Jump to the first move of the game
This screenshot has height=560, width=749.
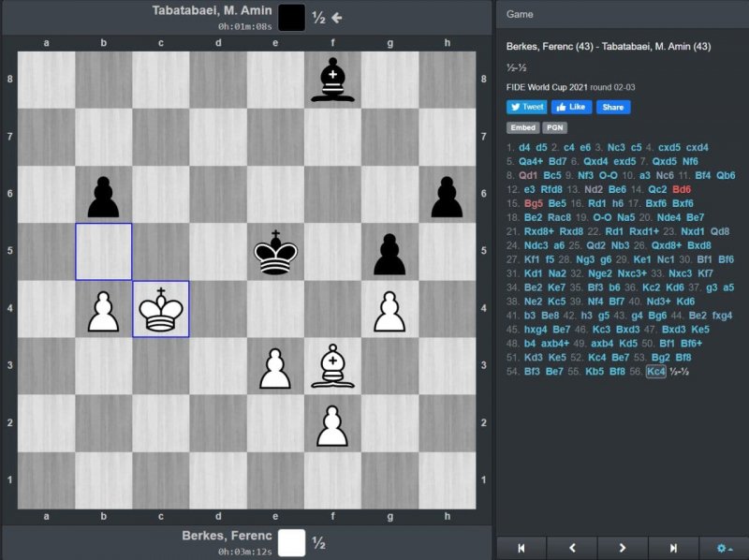[x=521, y=548]
